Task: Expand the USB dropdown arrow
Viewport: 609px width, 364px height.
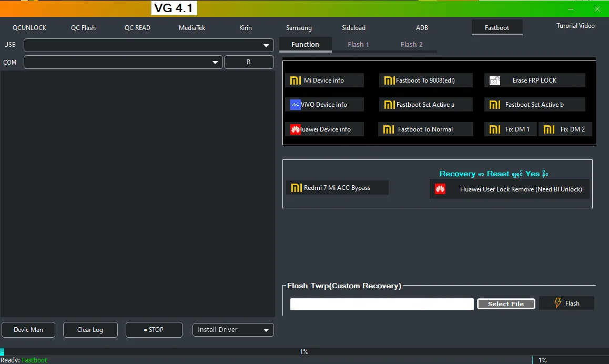Action: pyautogui.click(x=266, y=45)
